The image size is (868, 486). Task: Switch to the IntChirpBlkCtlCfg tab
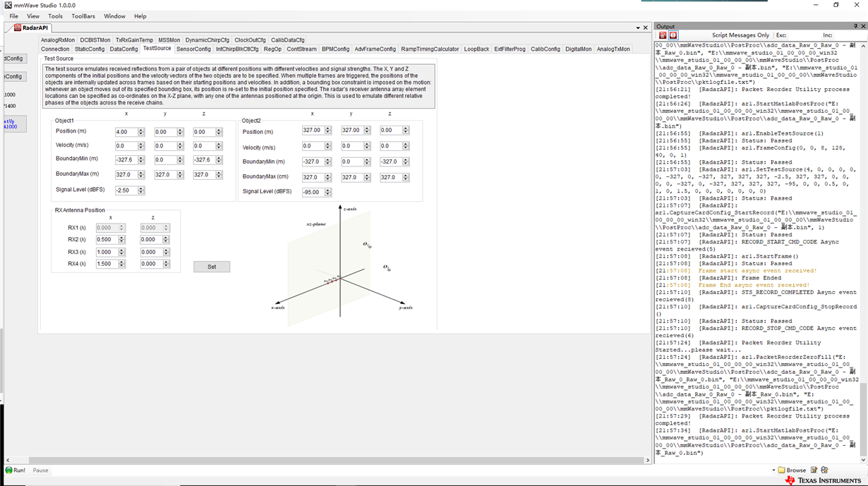[x=237, y=49]
